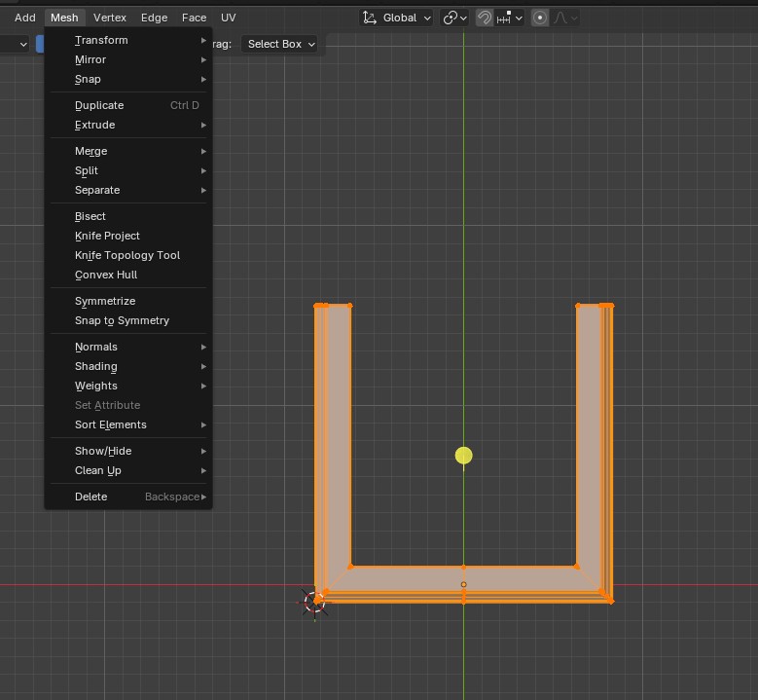Expand the Split submenu
This screenshot has width=758, height=700.
click(128, 170)
